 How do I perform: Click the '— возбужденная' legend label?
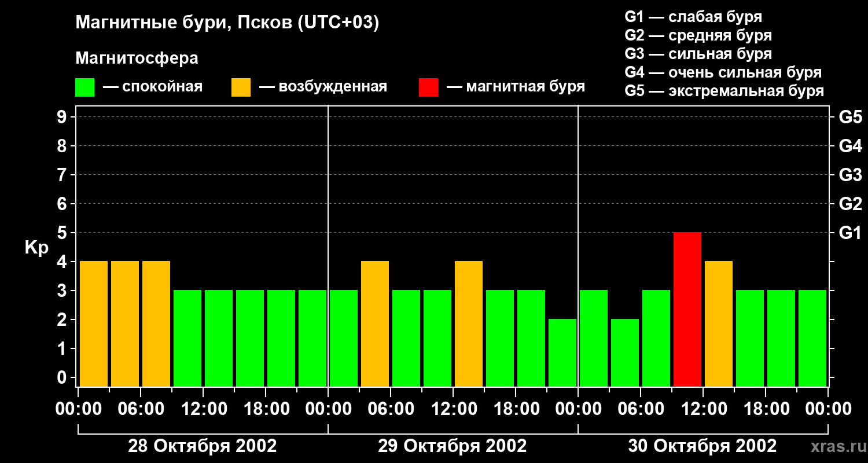[323, 87]
